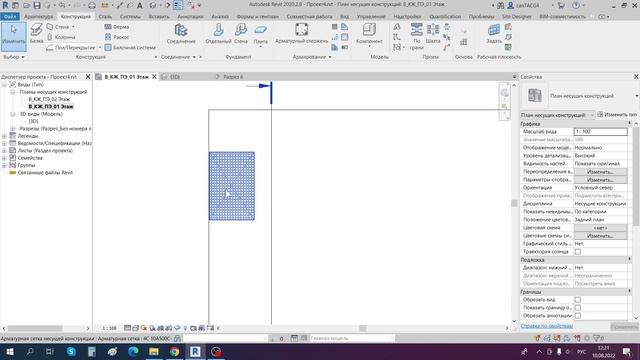Open Google Chrome from the taskbar
Image resolution: width=640 pixels, height=360 pixels.
pos(174,351)
